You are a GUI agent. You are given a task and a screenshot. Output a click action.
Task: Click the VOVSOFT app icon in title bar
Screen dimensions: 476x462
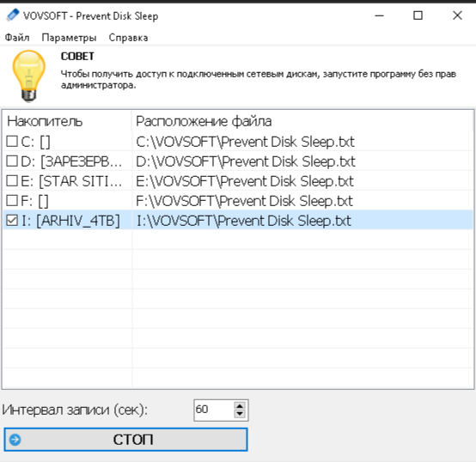click(x=13, y=15)
